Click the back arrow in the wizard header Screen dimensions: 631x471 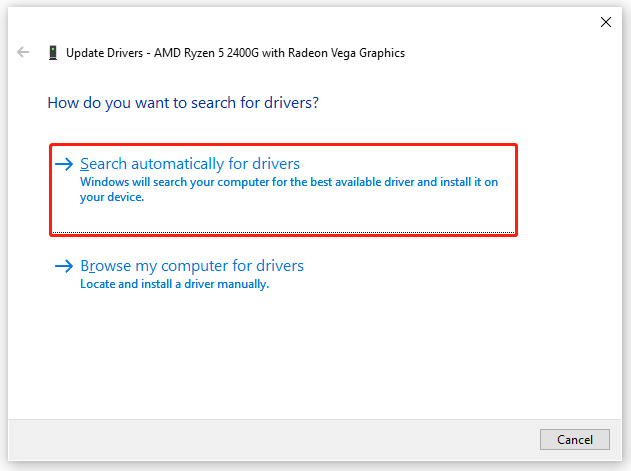click(x=23, y=52)
